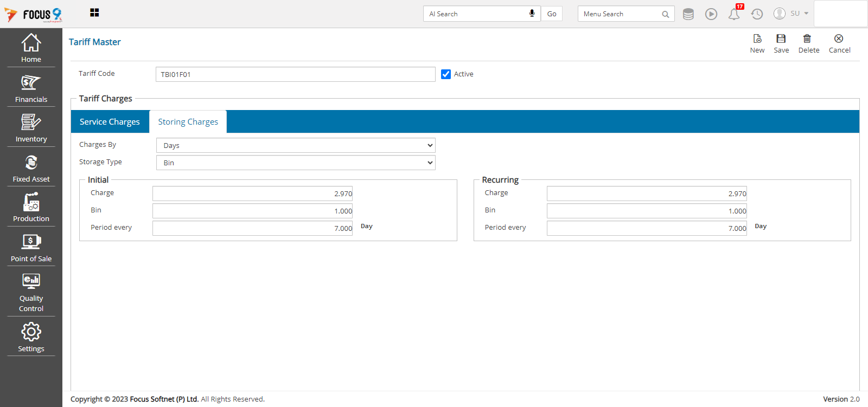Click the Tariff Code input field
The image size is (868, 407).
click(x=295, y=74)
